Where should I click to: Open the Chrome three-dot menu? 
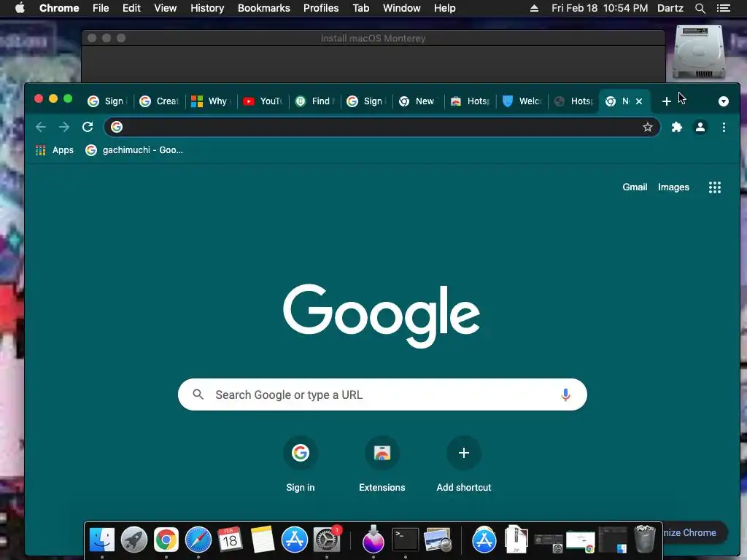(x=724, y=127)
